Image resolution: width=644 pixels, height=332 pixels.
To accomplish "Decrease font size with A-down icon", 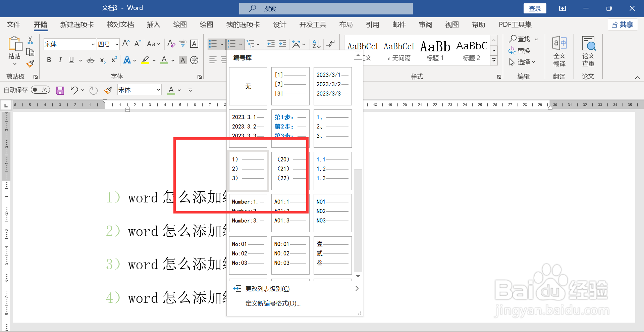I will click(138, 44).
